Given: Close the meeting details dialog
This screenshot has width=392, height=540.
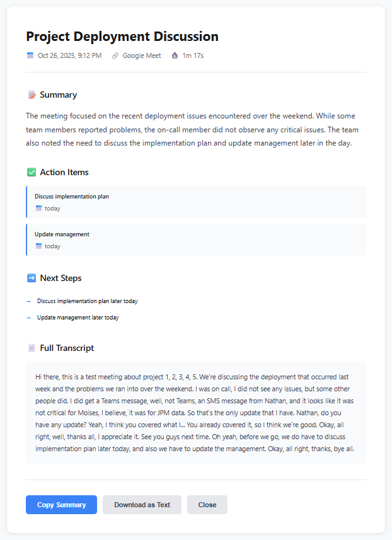Looking at the screenshot, I should pyautogui.click(x=207, y=505).
